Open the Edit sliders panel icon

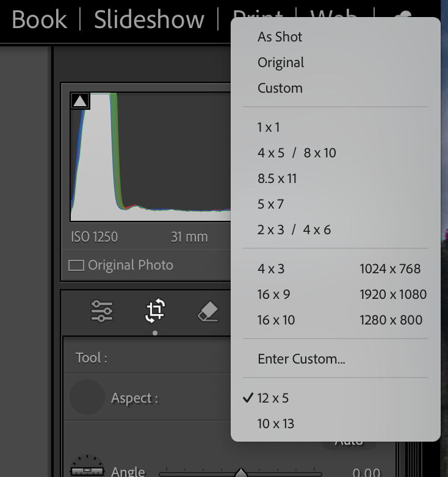(x=102, y=311)
